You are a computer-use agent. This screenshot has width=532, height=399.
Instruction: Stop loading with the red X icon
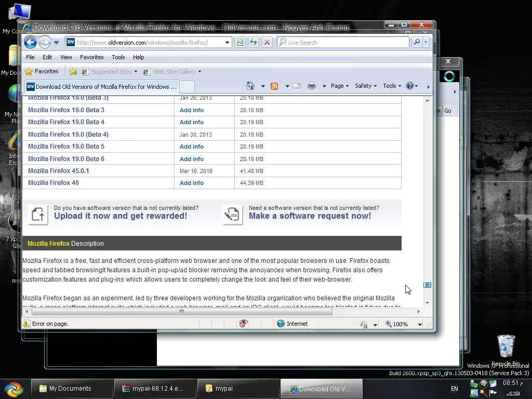pyautogui.click(x=267, y=43)
